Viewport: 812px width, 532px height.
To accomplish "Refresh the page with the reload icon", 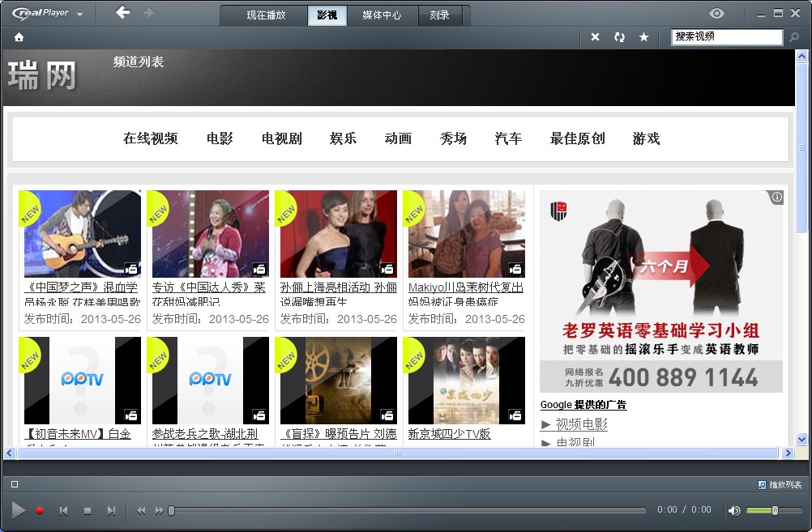I will (x=619, y=37).
